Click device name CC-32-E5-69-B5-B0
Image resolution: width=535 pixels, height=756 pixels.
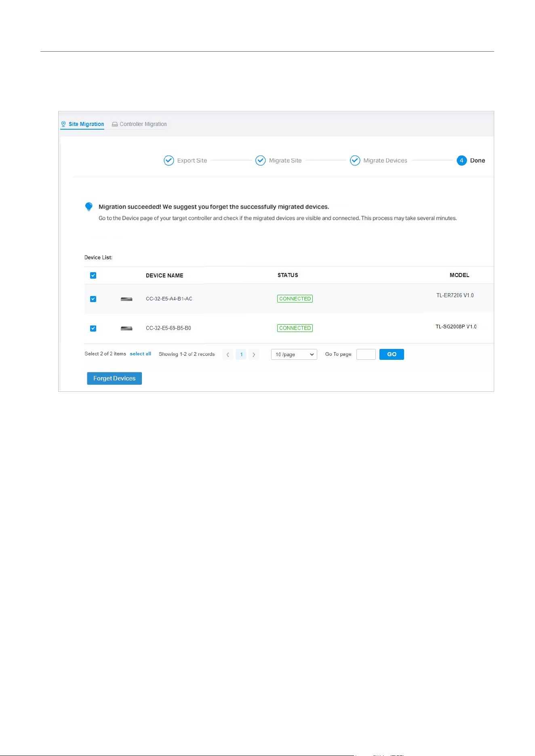(169, 328)
